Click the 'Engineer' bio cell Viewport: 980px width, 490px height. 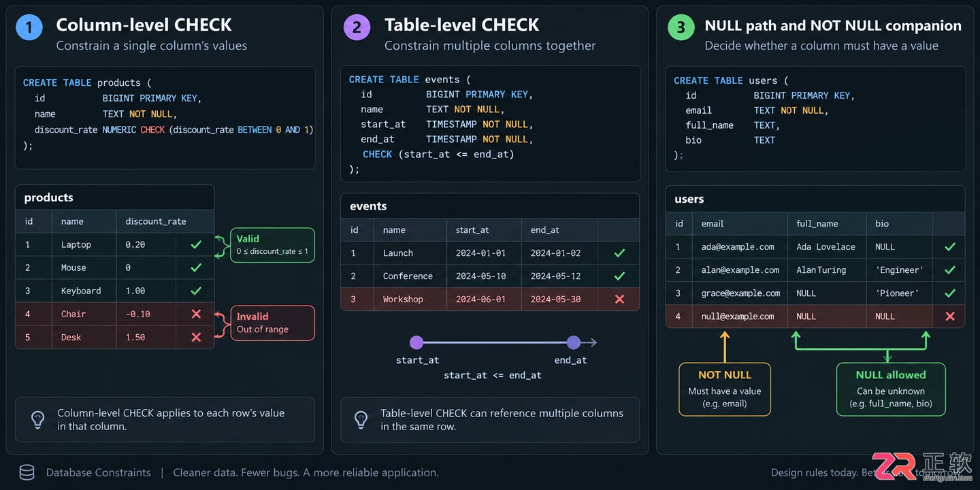click(900, 269)
